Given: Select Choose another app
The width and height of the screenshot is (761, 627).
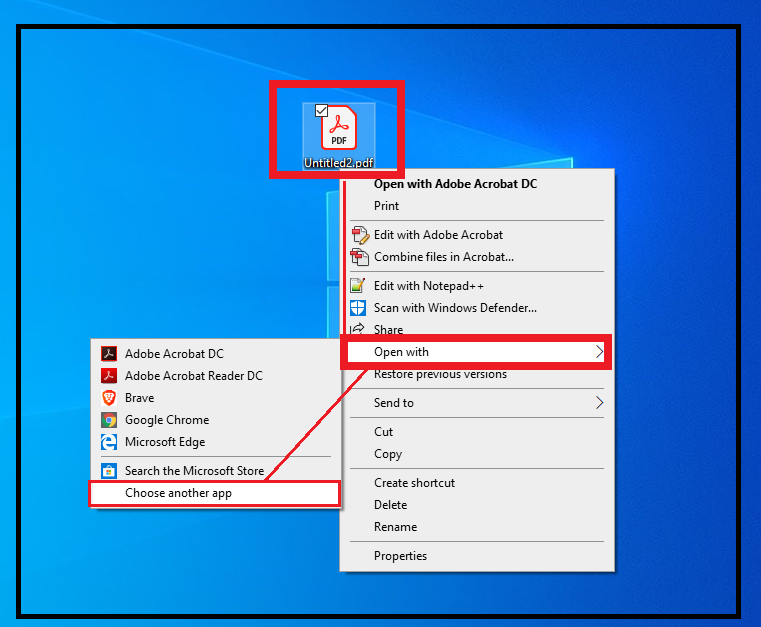Looking at the screenshot, I should coord(215,494).
